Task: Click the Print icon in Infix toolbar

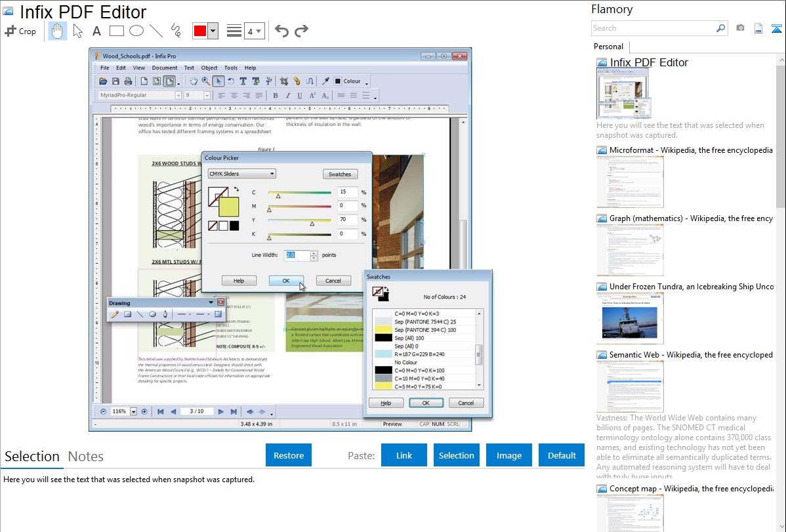Action: 128,81
